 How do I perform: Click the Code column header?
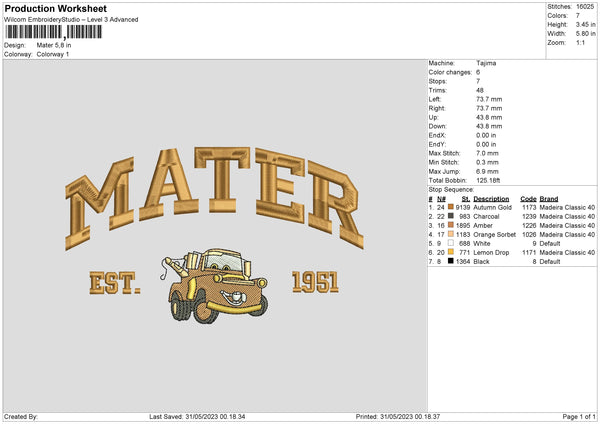click(528, 199)
